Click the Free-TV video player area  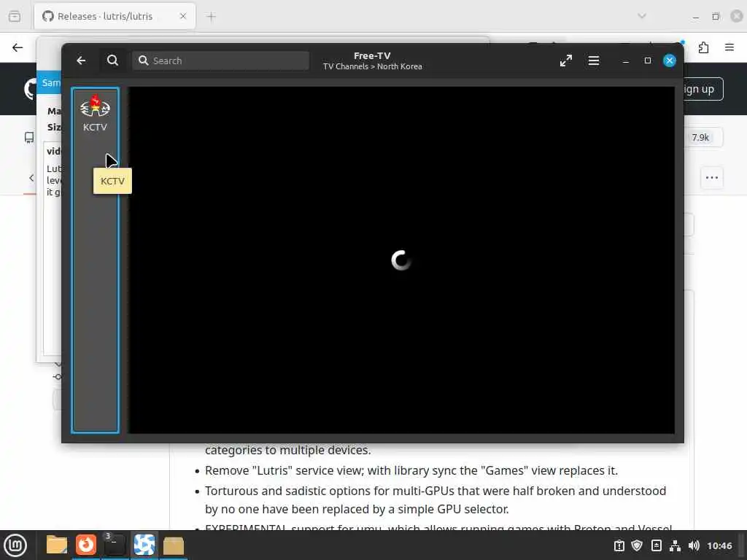(x=401, y=260)
